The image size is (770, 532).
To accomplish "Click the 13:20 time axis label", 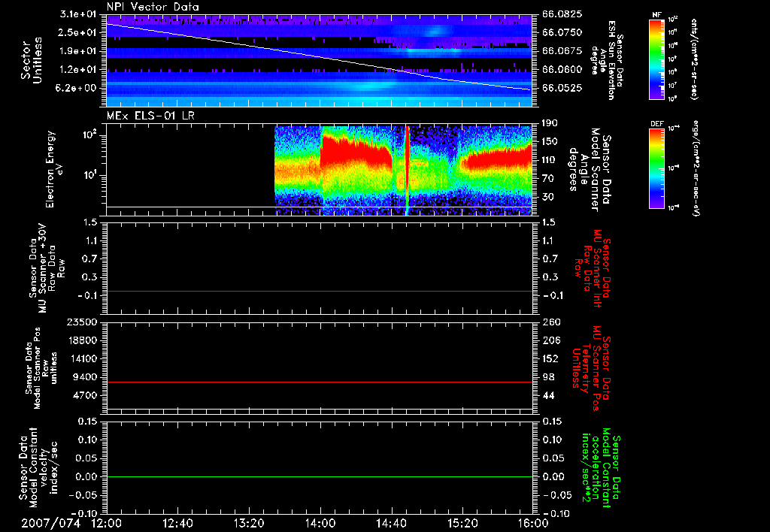I will pos(249,523).
